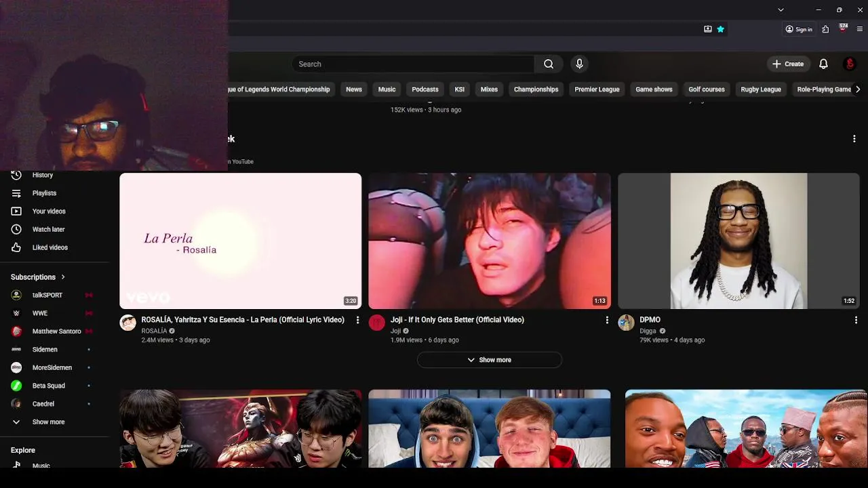Select the News chip
The image size is (868, 488).
pos(354,89)
